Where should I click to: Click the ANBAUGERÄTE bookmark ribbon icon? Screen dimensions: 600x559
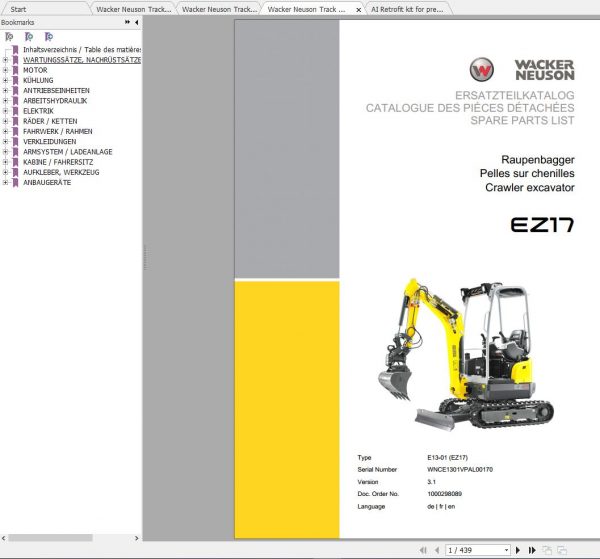[15, 183]
